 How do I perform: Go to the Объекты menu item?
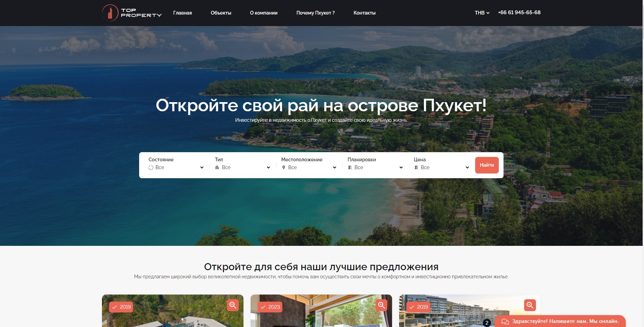point(221,13)
